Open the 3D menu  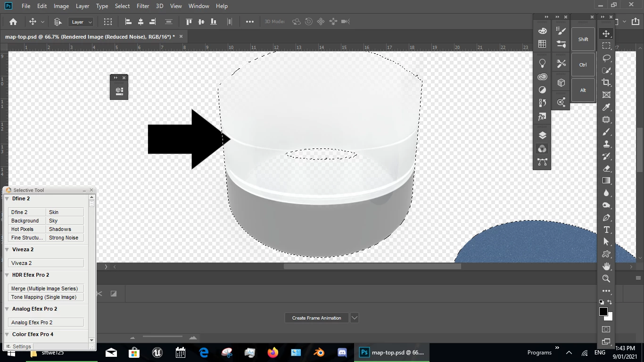click(159, 6)
